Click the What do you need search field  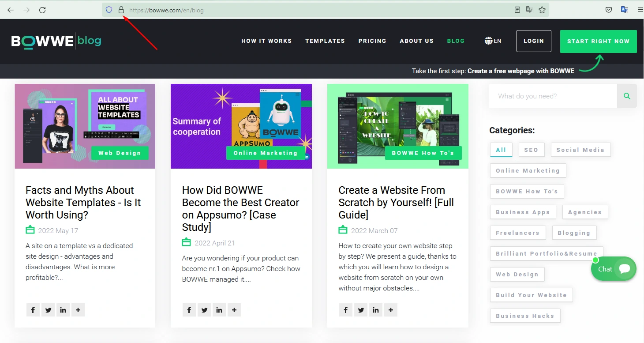click(553, 96)
